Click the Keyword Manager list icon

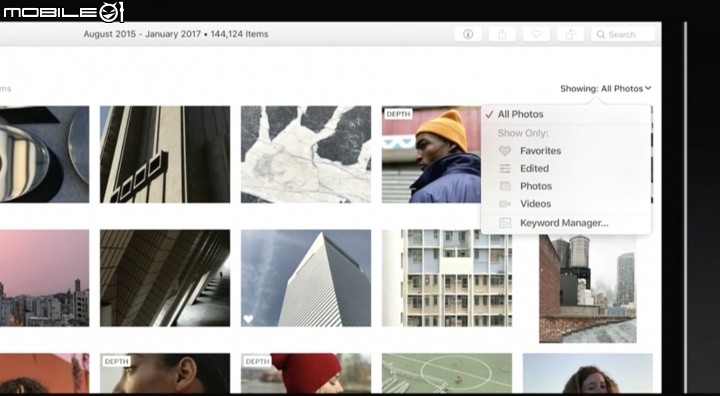[x=505, y=223]
